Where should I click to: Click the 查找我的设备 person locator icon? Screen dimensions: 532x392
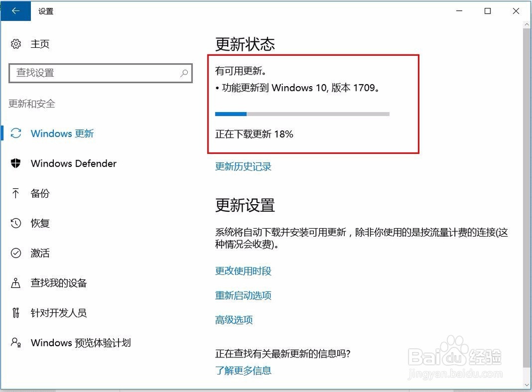point(15,283)
